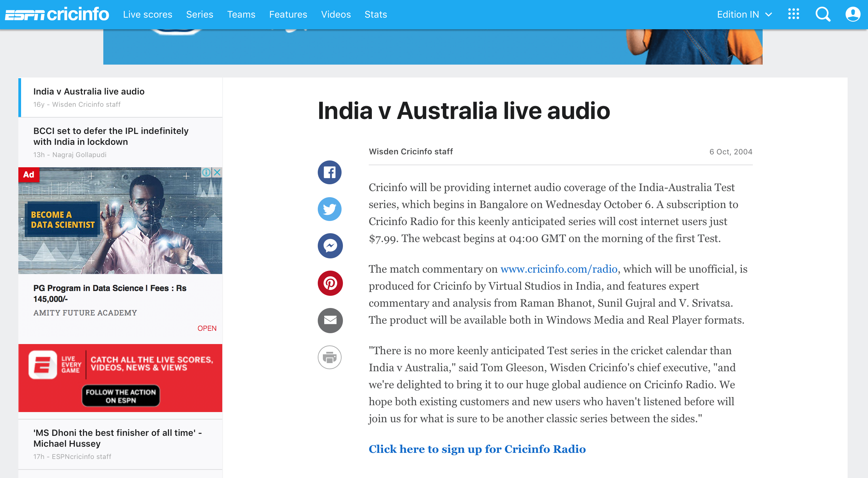This screenshot has height=478, width=868.
Task: Click sign up for Cricinfo Radio link
Action: (x=477, y=449)
